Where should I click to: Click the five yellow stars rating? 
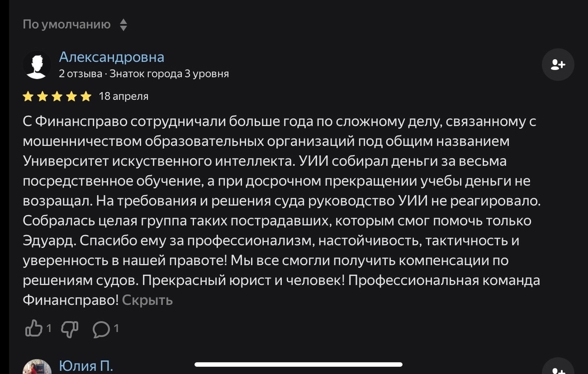pos(57,96)
